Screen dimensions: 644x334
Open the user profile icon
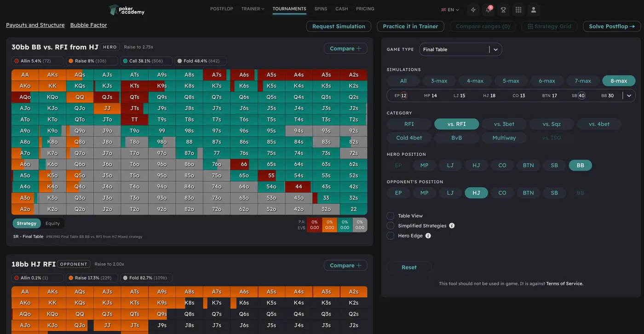point(534,10)
